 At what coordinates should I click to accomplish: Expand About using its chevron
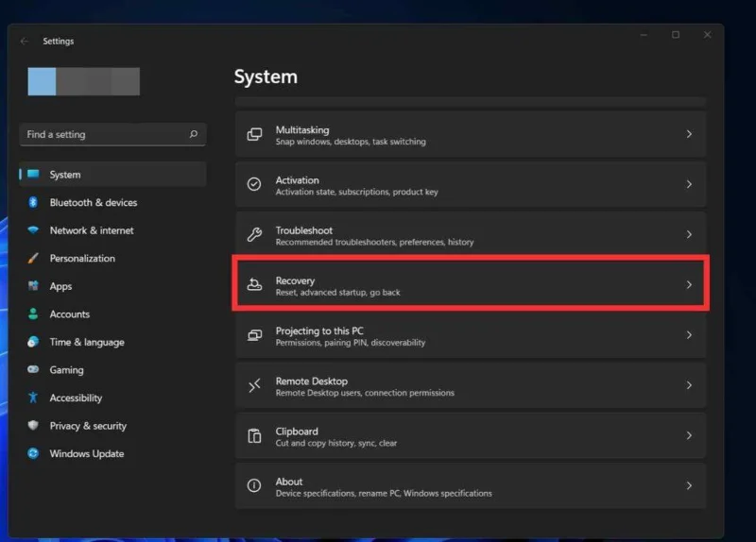tap(690, 485)
